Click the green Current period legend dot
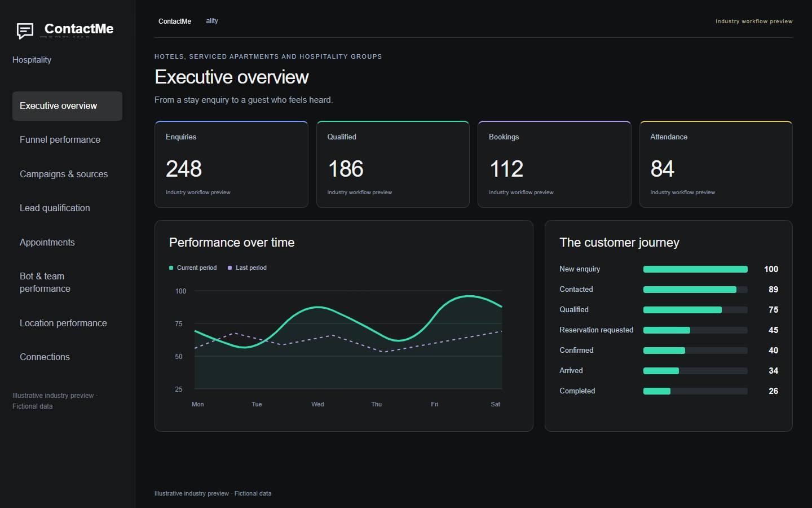The width and height of the screenshot is (812, 508). click(x=171, y=268)
